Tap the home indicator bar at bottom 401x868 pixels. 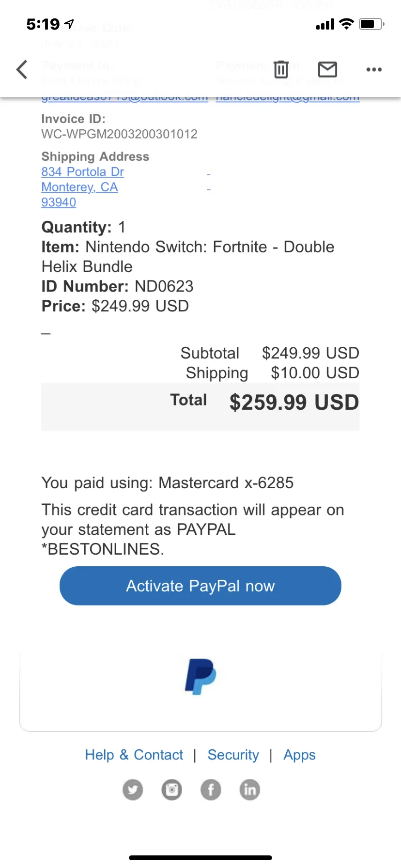click(x=200, y=858)
